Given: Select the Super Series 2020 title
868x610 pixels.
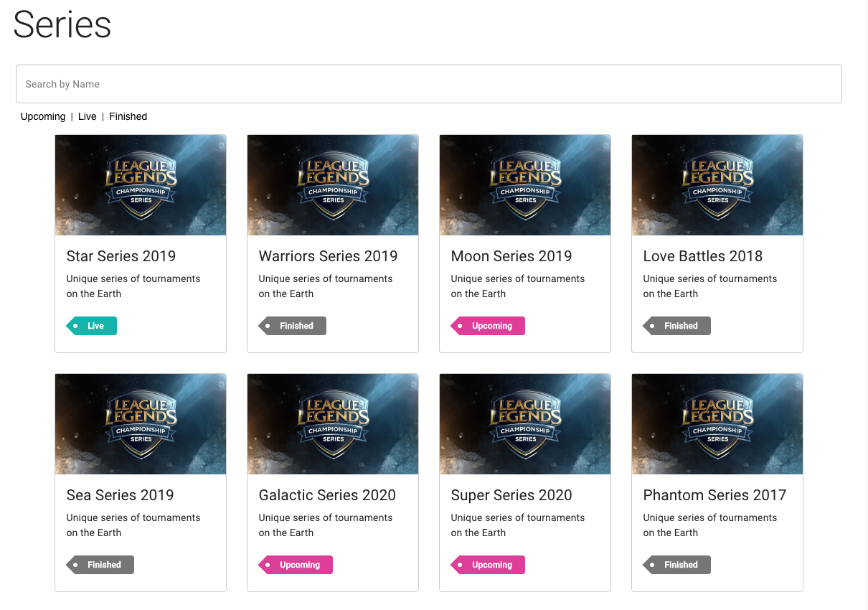Looking at the screenshot, I should (511, 495).
